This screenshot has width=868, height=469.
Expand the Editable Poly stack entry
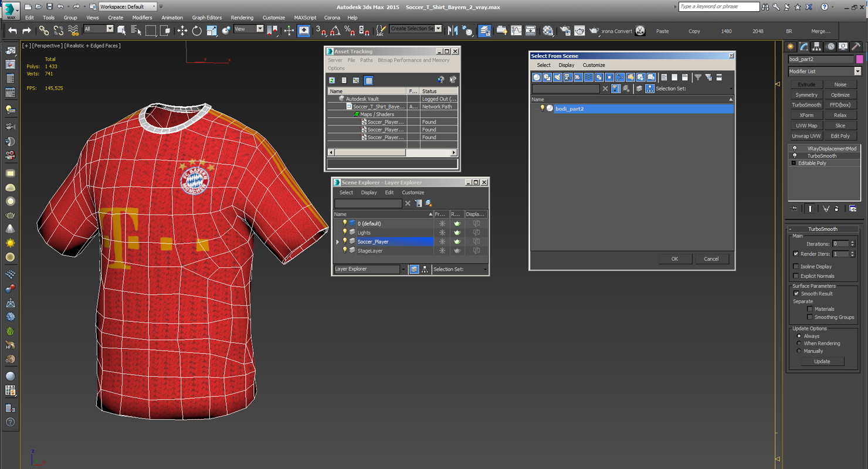point(794,163)
